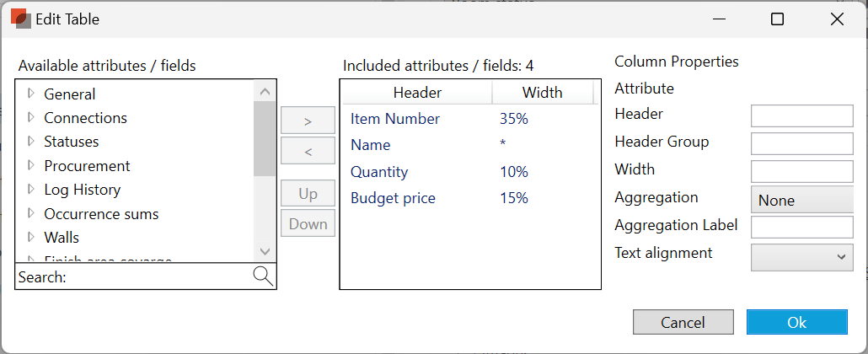Click the search magnifier icon

pyautogui.click(x=263, y=276)
